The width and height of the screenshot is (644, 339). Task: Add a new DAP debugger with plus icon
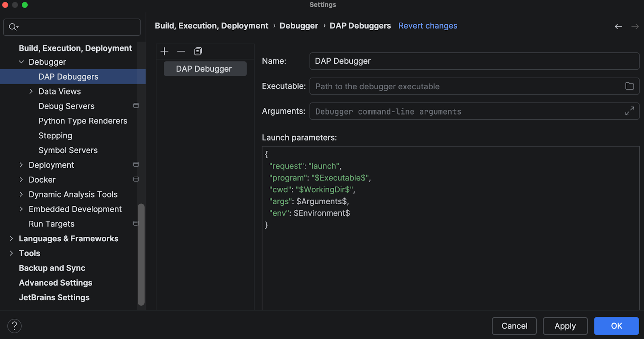pos(164,51)
